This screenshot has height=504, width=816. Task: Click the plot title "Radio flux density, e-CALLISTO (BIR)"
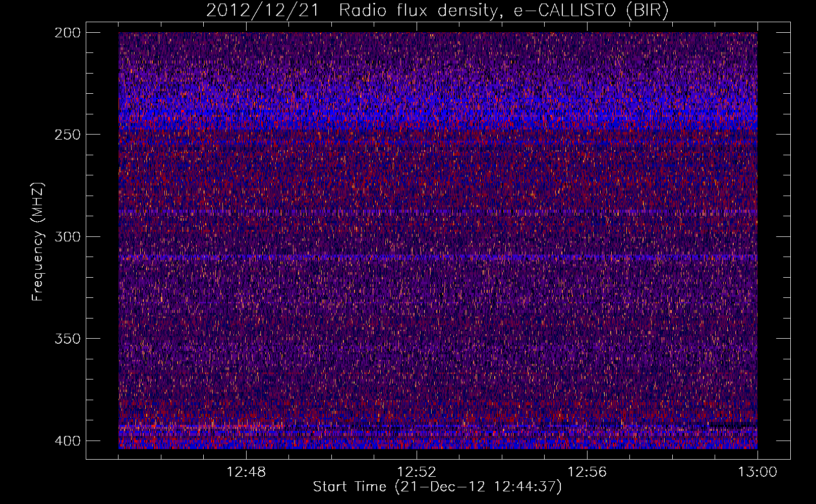503,11
